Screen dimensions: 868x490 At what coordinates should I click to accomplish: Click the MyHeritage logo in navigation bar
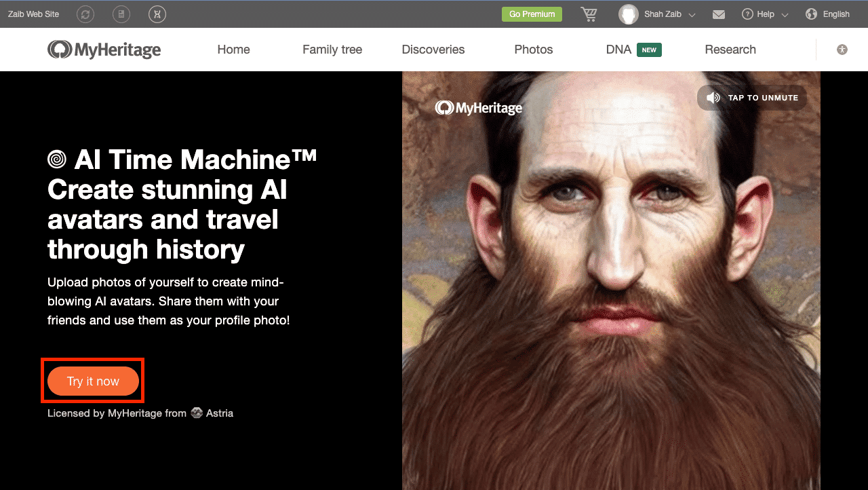(x=104, y=50)
